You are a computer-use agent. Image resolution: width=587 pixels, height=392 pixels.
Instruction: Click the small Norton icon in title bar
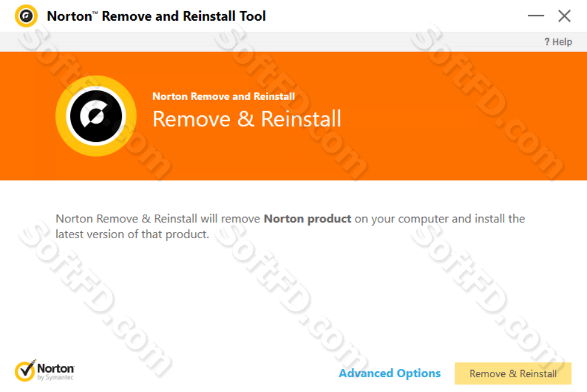point(26,16)
